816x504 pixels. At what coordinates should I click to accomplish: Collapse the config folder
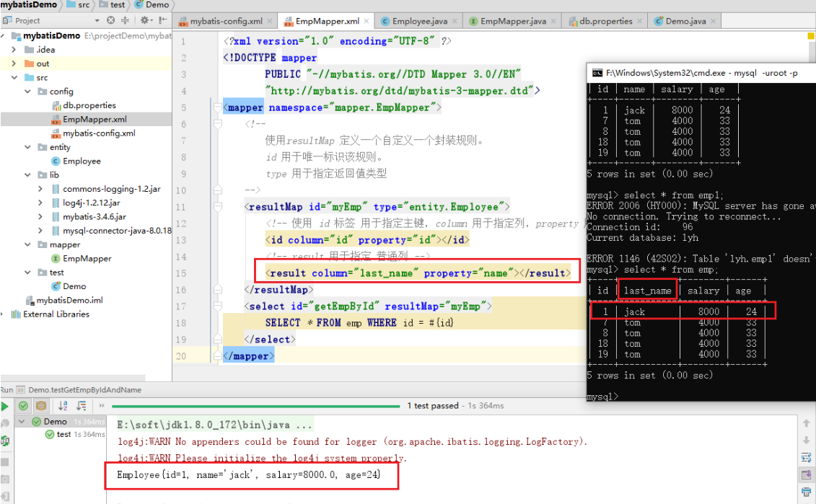click(27, 92)
